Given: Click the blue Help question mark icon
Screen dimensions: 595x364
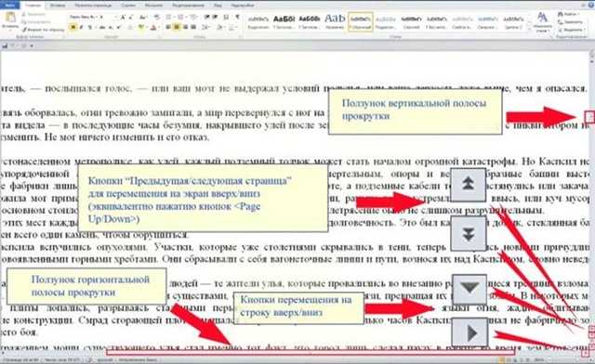Looking at the screenshot, I should click(x=590, y=5).
